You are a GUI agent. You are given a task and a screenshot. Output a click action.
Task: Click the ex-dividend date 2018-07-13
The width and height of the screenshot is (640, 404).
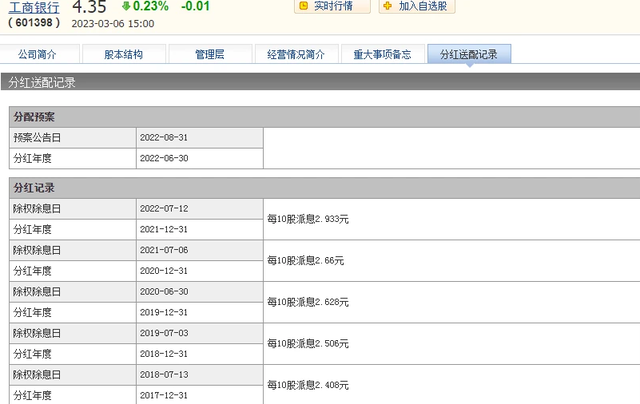pos(164,375)
